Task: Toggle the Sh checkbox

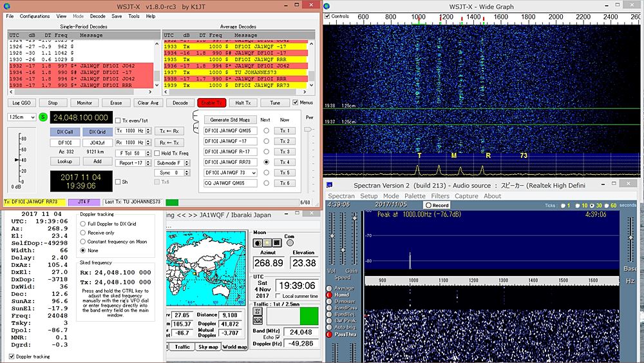Action: click(118, 182)
